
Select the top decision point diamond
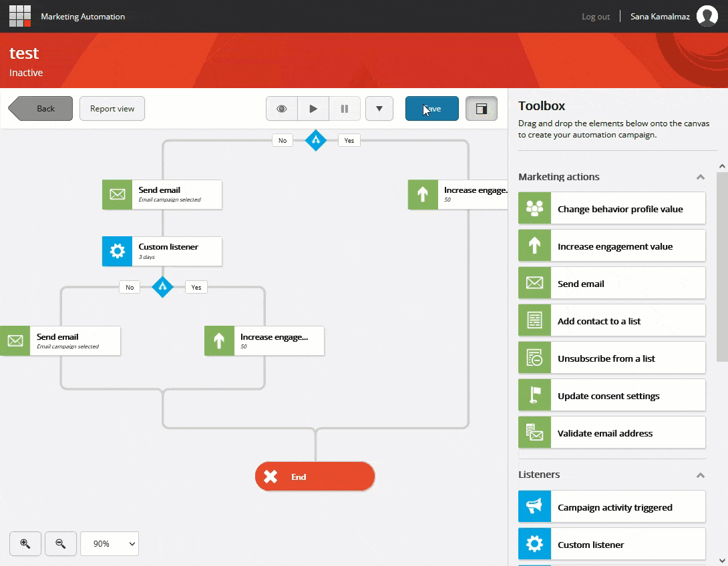point(316,140)
